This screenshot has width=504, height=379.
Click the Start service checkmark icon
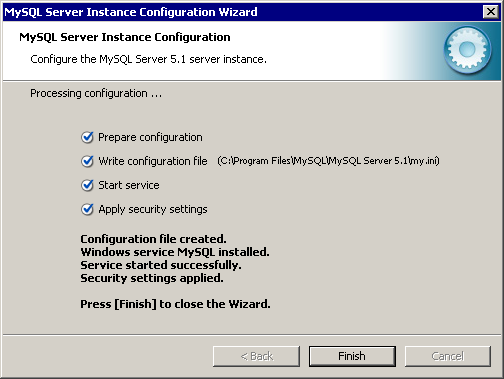click(87, 185)
